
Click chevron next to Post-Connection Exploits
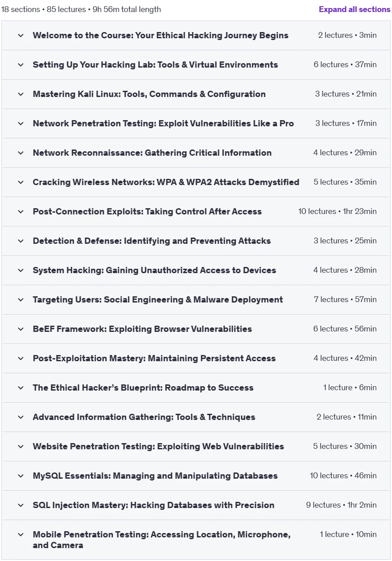click(x=20, y=212)
